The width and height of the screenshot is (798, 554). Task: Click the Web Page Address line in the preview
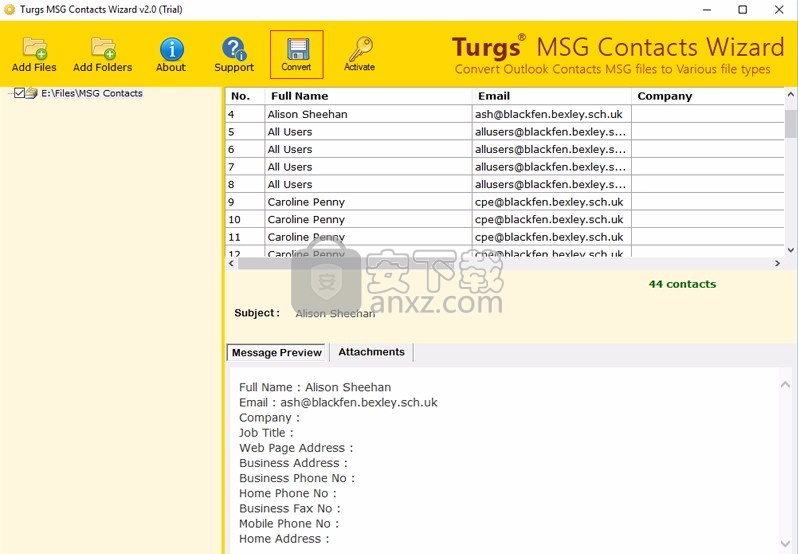[296, 448]
